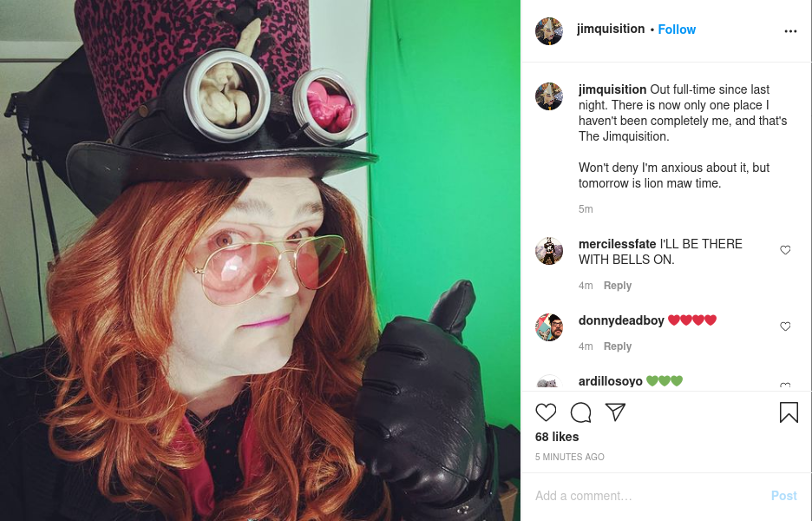The width and height of the screenshot is (812, 521).
Task: Reply to donnydeadboy's comment
Action: coord(618,346)
